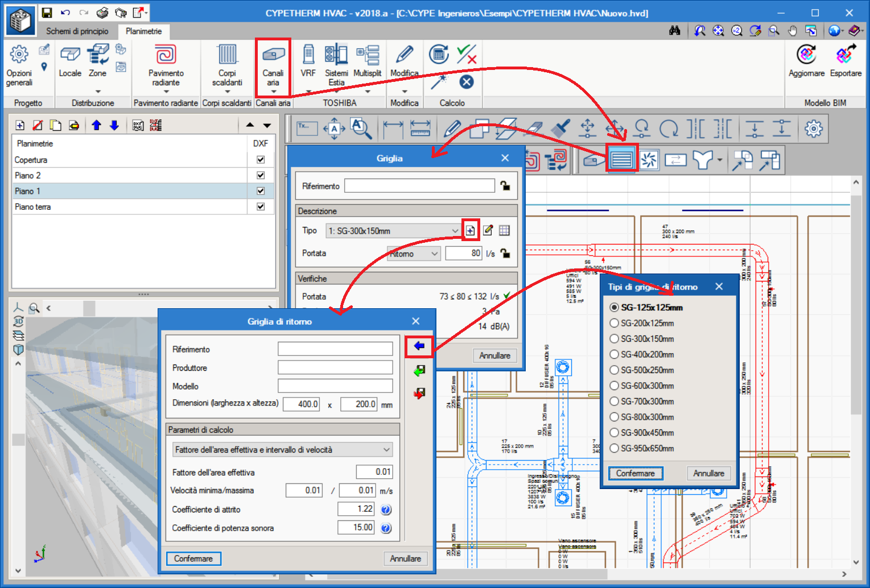Select the Zone tool

pyautogui.click(x=98, y=61)
